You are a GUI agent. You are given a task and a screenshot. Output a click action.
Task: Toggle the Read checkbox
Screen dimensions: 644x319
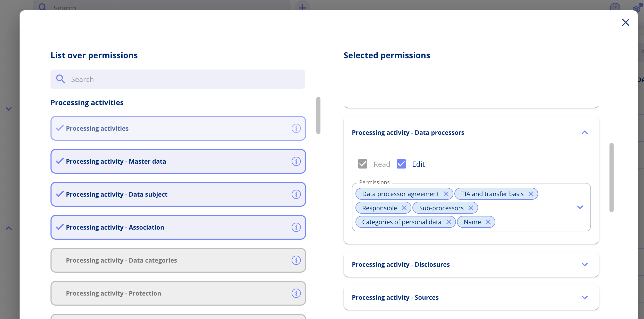[362, 164]
